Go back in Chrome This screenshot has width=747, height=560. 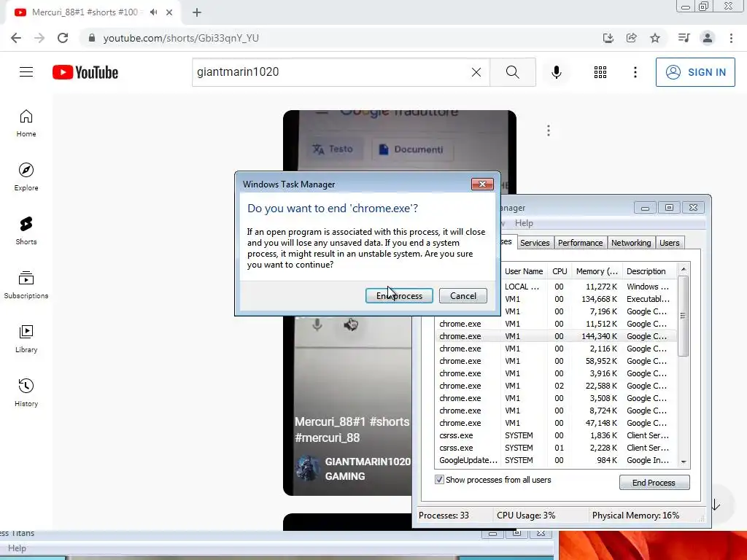16,38
